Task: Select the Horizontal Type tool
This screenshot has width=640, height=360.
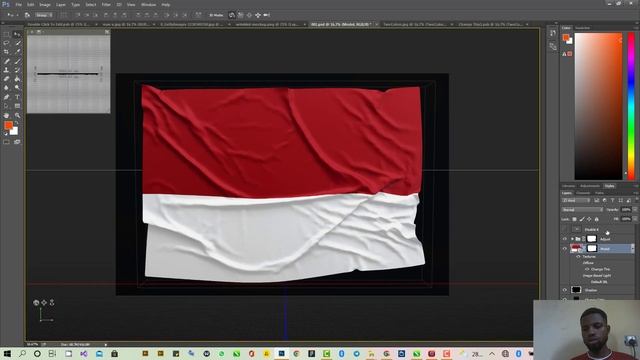Action: coord(17,97)
